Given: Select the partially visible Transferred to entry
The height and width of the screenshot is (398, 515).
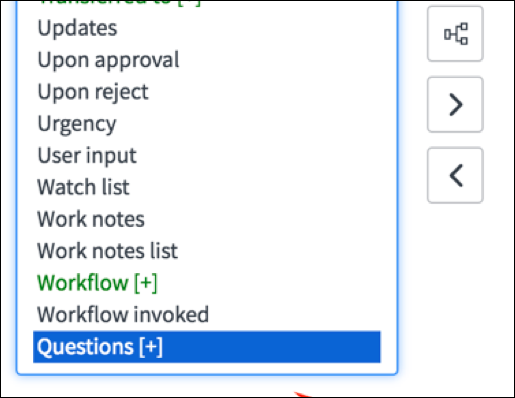Looking at the screenshot, I should pos(119,3).
